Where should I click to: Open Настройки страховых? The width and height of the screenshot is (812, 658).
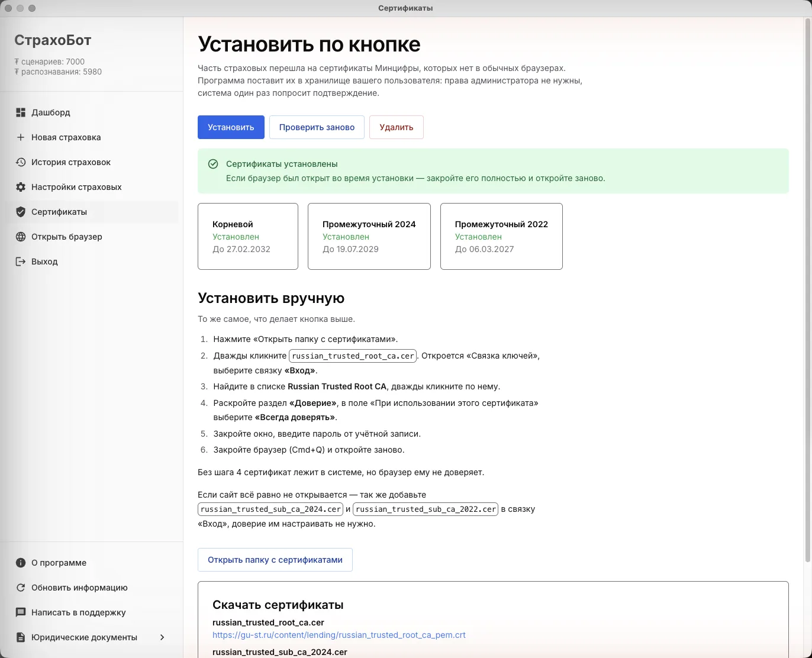[92, 187]
